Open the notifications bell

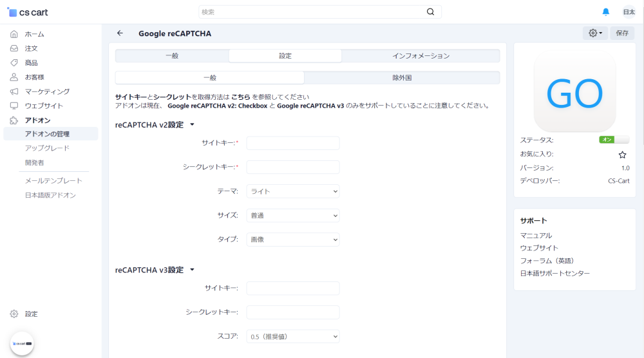(605, 12)
